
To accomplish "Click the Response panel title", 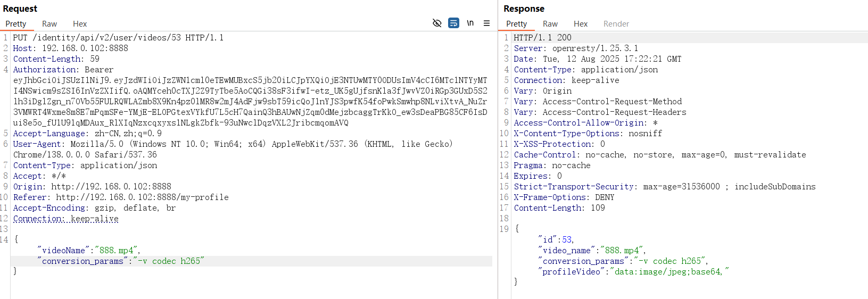I will (524, 9).
